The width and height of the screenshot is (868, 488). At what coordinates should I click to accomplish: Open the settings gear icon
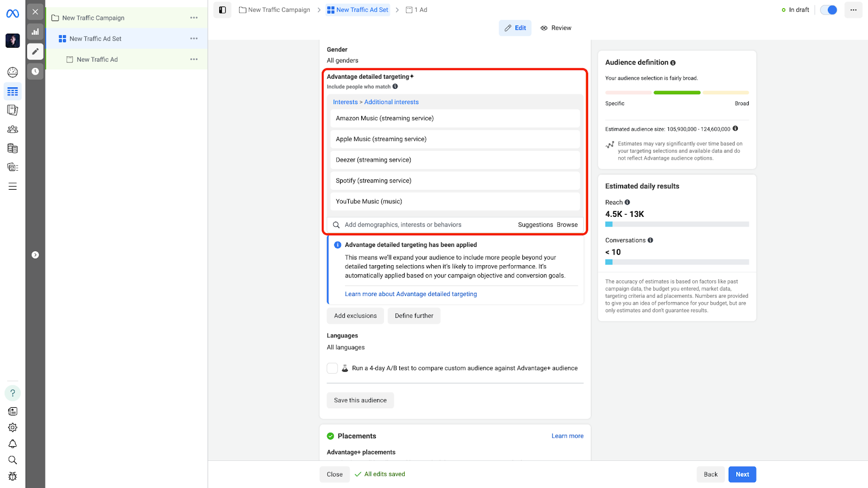(12, 428)
